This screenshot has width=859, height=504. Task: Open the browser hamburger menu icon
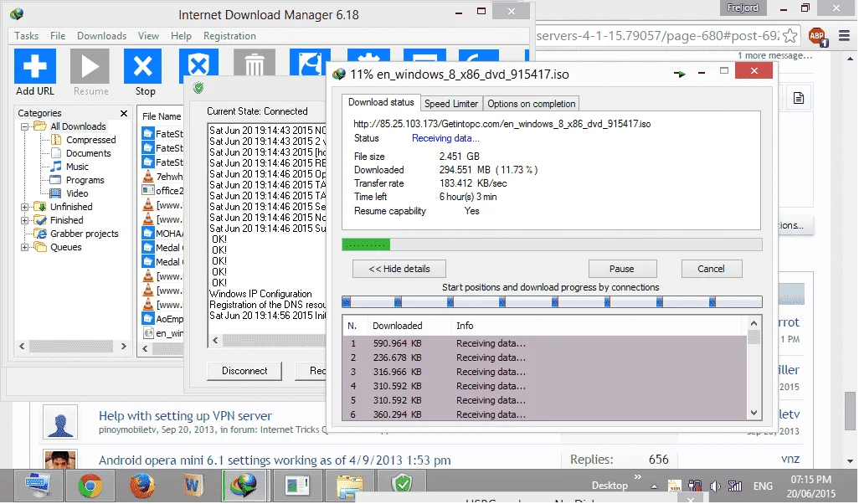844,36
